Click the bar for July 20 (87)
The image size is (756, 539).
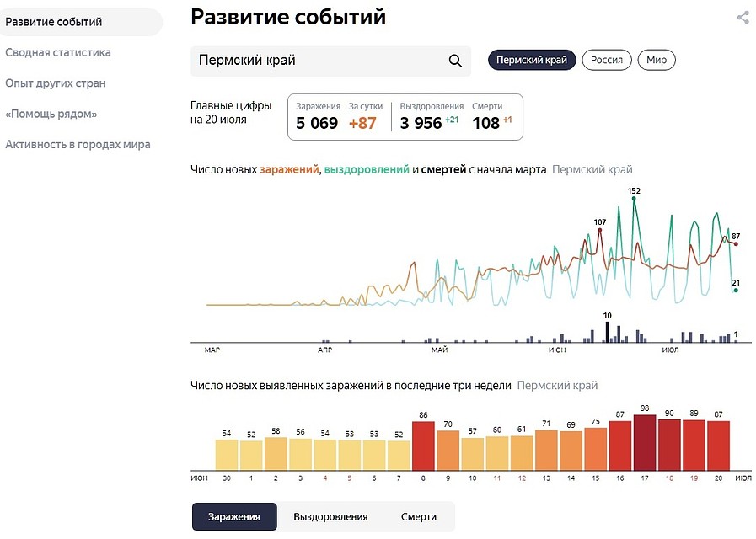click(x=718, y=445)
